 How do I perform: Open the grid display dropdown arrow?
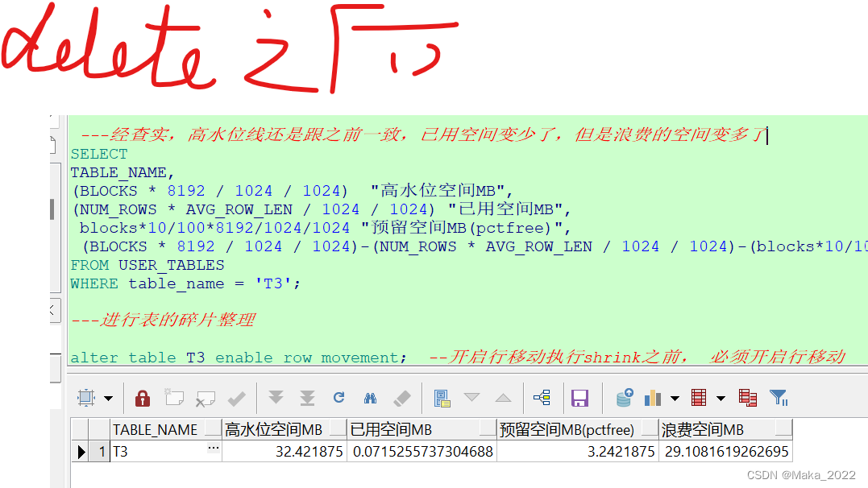721,398
